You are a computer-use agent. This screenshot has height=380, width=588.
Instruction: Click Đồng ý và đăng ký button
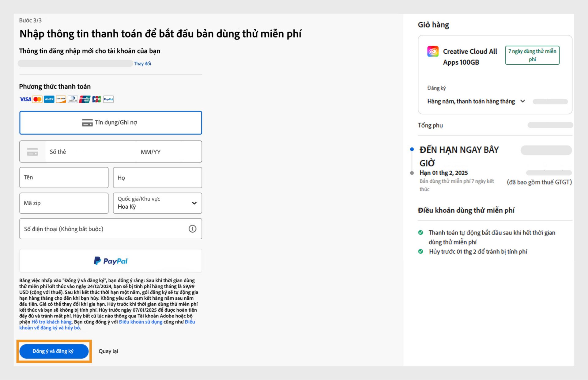point(54,351)
